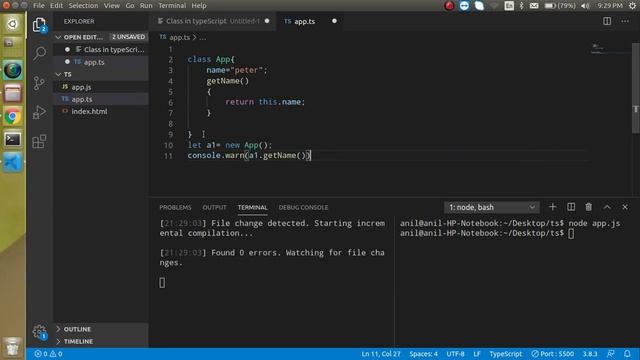This screenshot has width=640, height=360.
Task: Open the mail indicator in the top bar
Action: [x=534, y=6]
